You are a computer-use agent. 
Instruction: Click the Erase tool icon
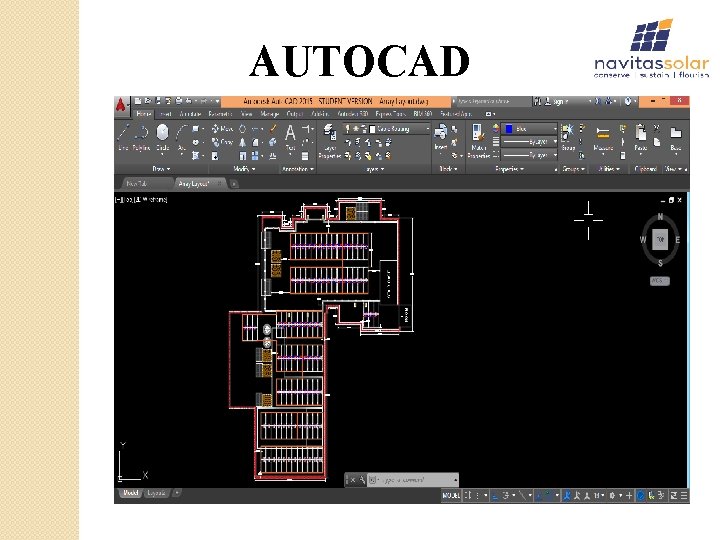pyautogui.click(x=273, y=129)
